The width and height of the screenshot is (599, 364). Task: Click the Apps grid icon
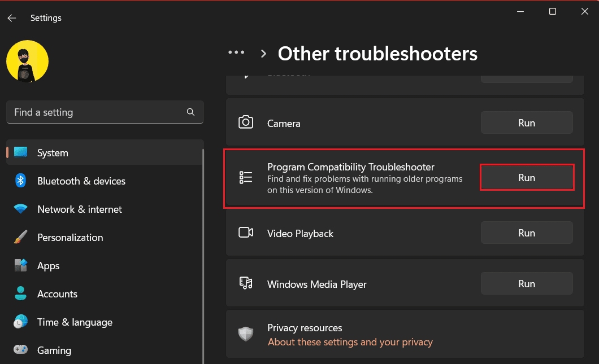[21, 265]
